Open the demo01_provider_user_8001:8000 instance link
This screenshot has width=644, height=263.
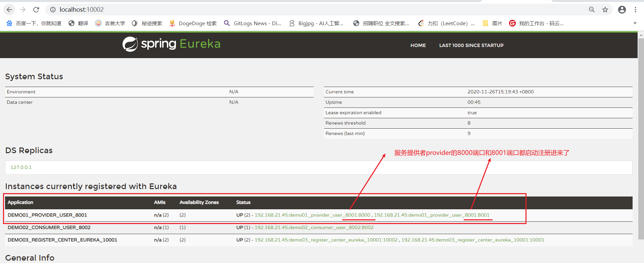click(x=312, y=215)
